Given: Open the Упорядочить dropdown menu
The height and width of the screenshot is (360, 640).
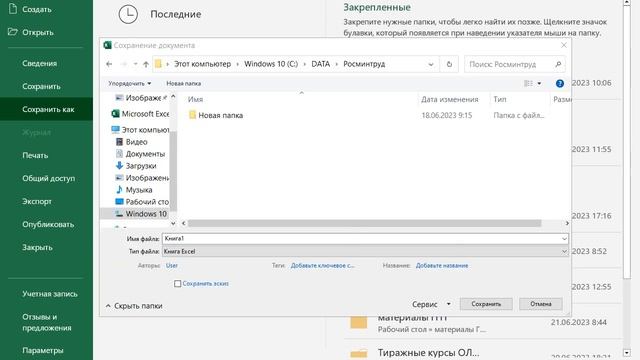Looking at the screenshot, I should point(129,83).
